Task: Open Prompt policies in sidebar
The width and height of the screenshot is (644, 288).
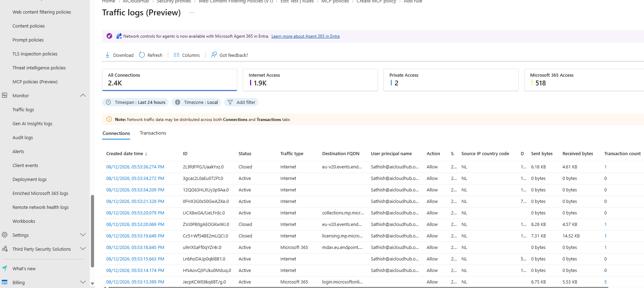Action: [x=28, y=40]
